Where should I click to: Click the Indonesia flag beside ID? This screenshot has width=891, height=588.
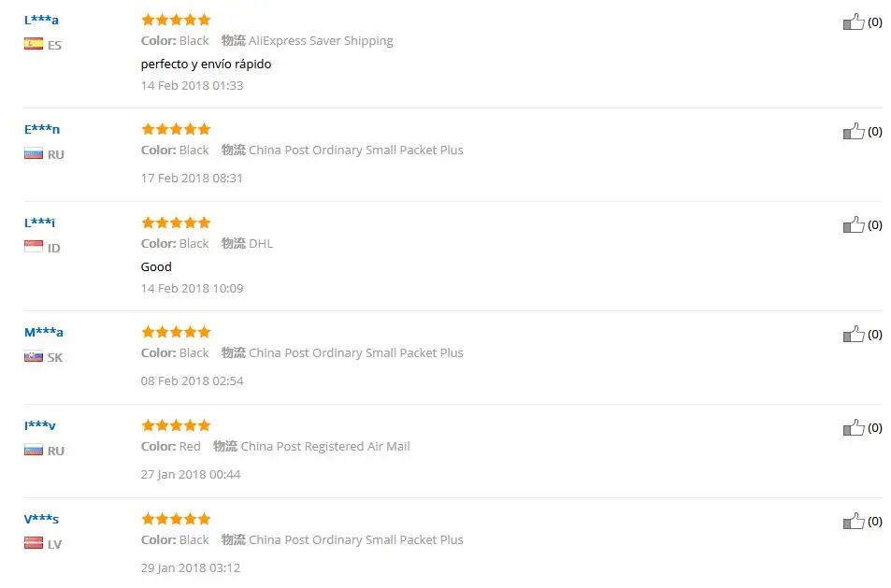tap(34, 247)
